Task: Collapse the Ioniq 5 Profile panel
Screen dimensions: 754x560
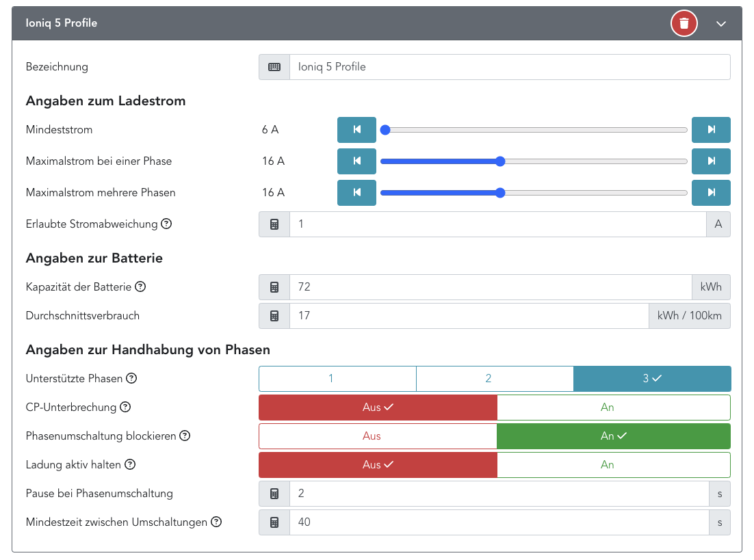Action: pyautogui.click(x=720, y=23)
